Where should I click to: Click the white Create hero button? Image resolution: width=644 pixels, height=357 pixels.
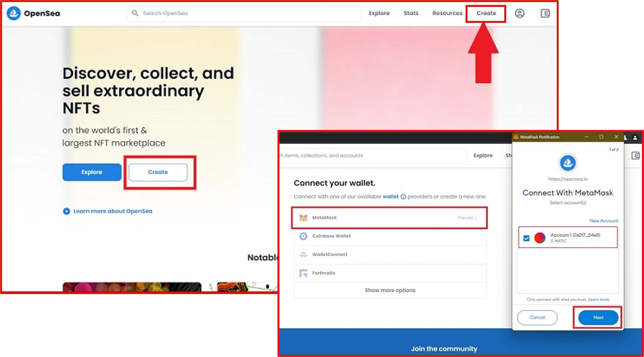[158, 172]
